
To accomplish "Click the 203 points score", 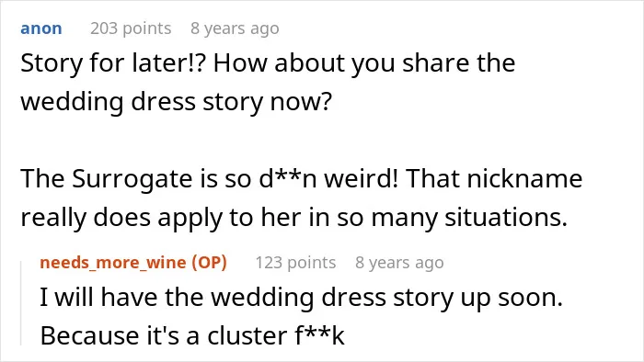I will (131, 28).
